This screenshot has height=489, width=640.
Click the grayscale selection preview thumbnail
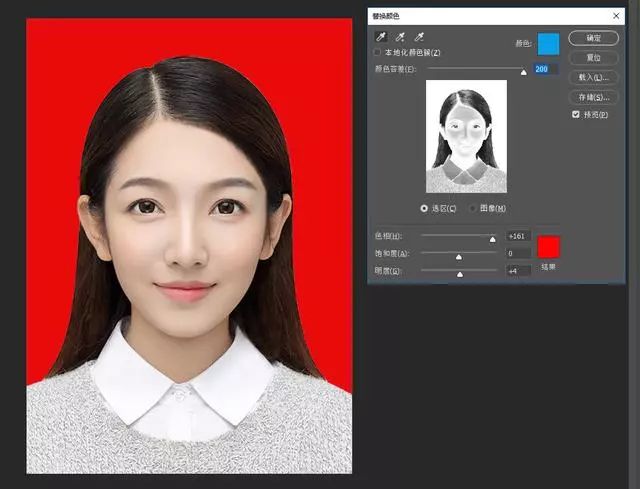coord(466,136)
